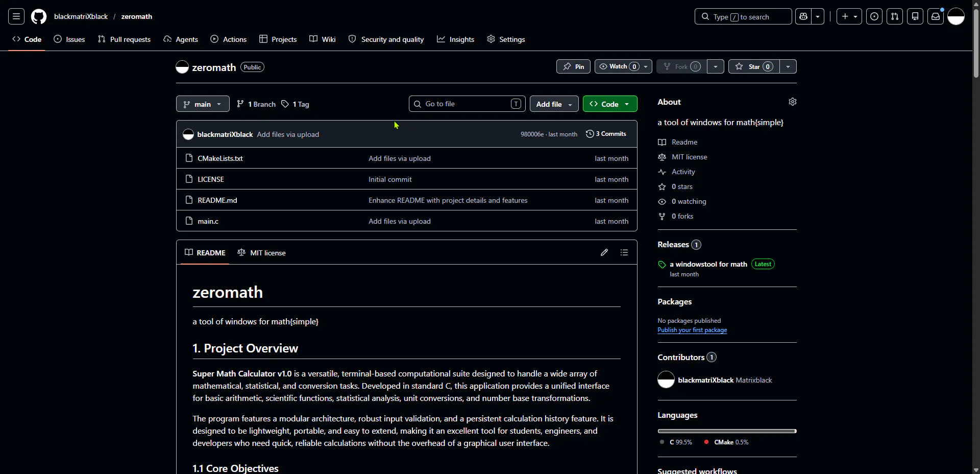The image size is (980, 474).
Task: Open the 1 Branch link
Action: (x=256, y=104)
